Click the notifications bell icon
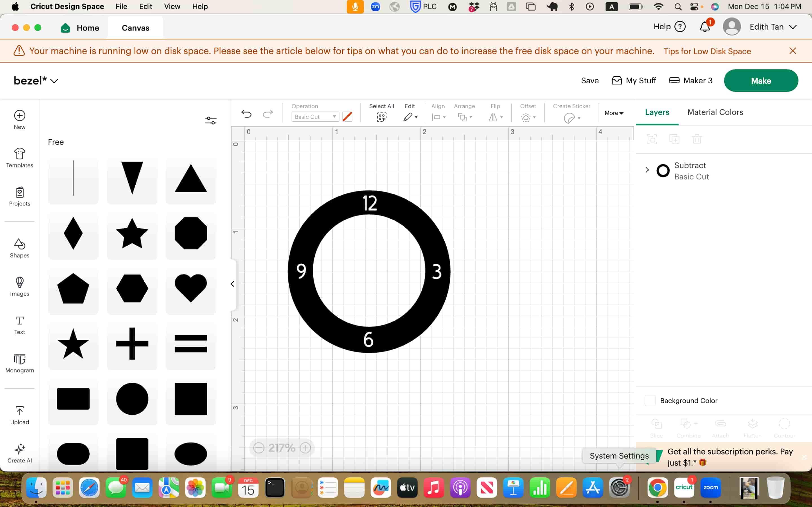The image size is (812, 507). [704, 27]
